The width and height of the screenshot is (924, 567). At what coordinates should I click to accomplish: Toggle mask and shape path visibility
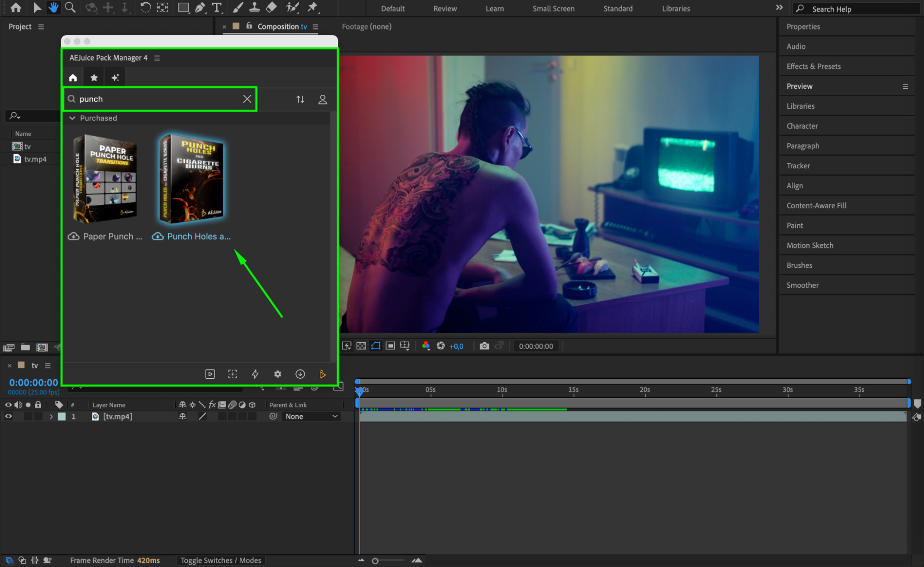point(376,346)
